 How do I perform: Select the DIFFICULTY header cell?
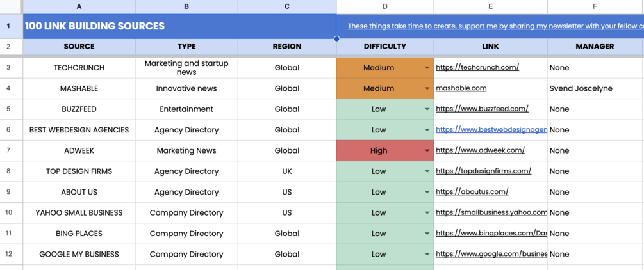coord(385,47)
